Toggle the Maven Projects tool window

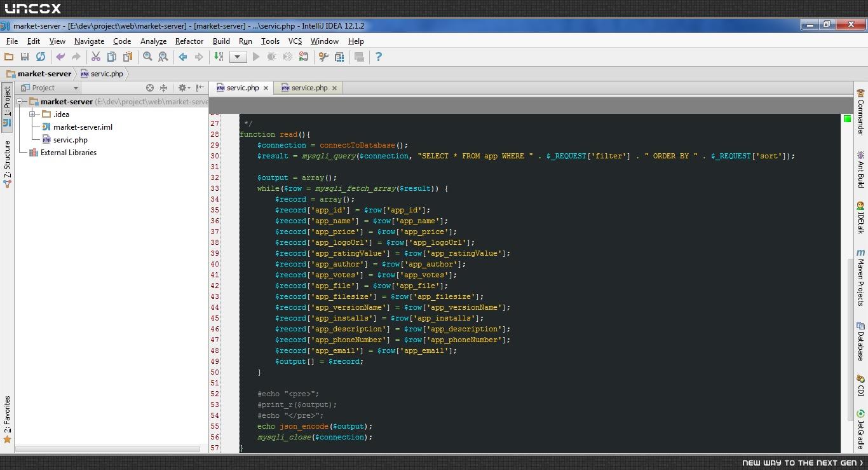coord(861,277)
